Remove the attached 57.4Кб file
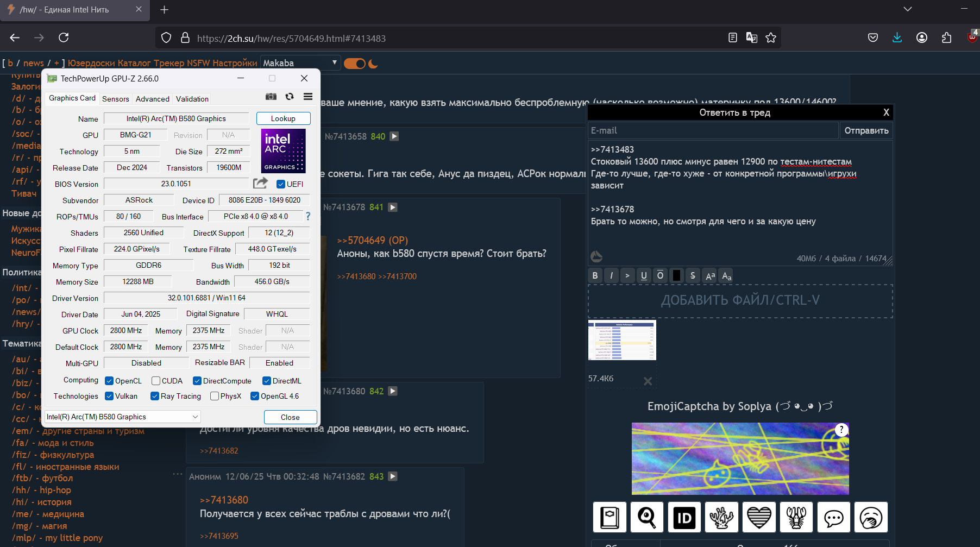The image size is (980, 547). 648,381
